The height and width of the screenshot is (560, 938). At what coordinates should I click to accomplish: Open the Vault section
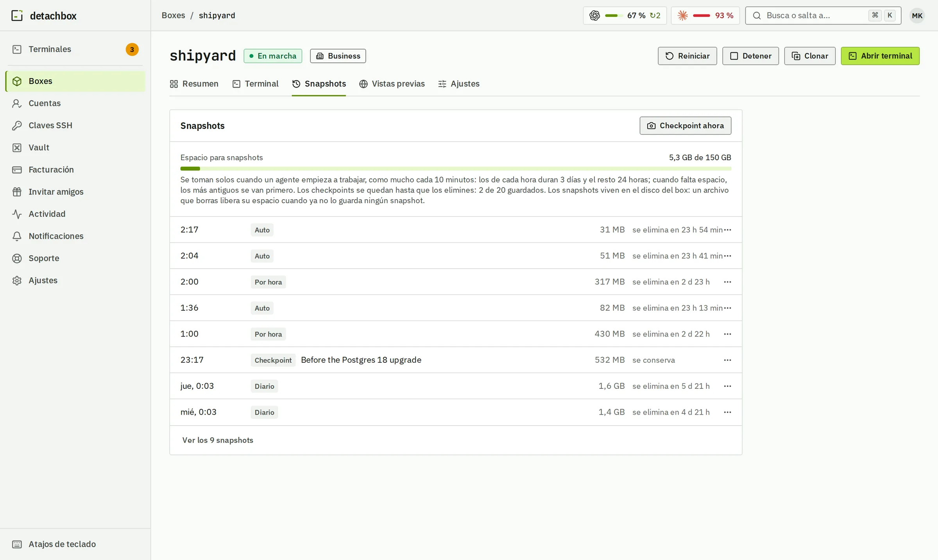click(x=75, y=148)
